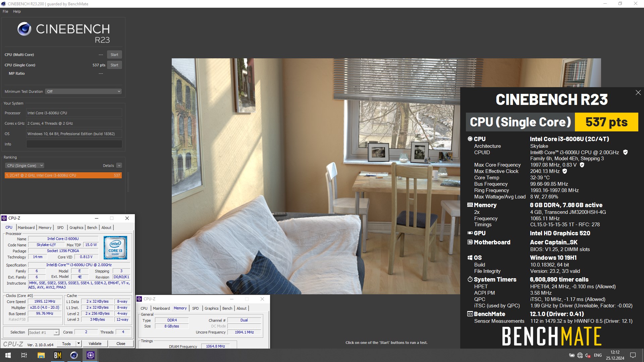Viewport: 644px width, 362px height.
Task: Click the CPU-Z Tools button
Action: pos(66,344)
